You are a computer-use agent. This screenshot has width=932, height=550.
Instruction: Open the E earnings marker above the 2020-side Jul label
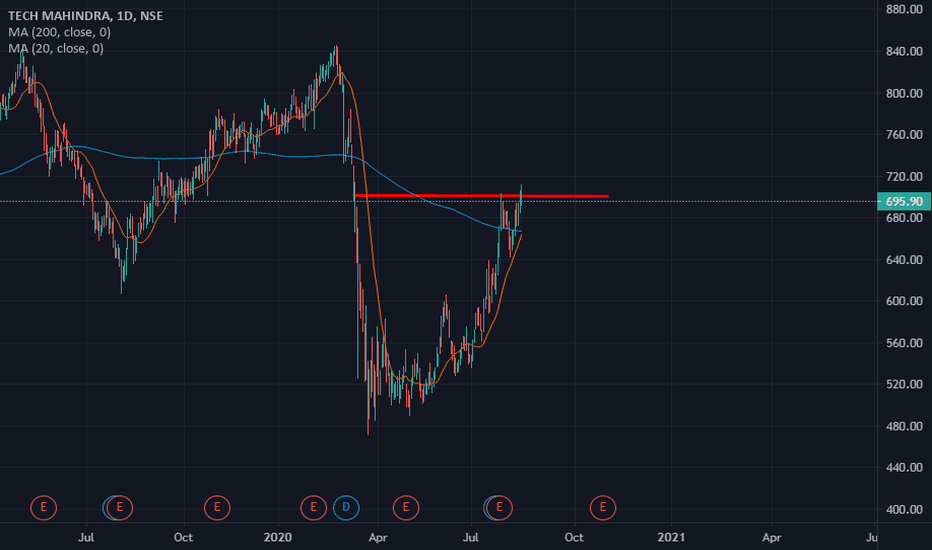[499, 507]
